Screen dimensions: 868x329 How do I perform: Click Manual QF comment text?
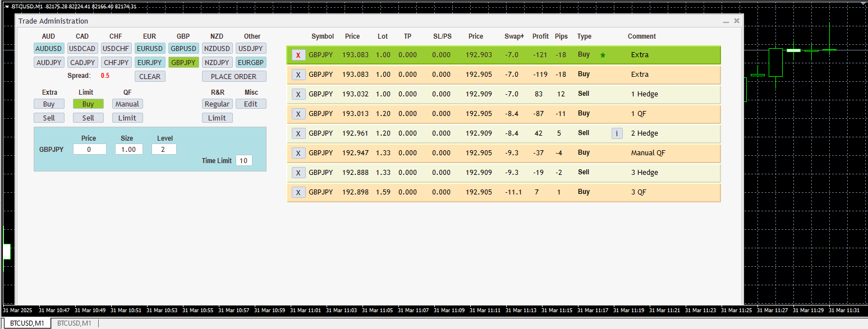(648, 153)
